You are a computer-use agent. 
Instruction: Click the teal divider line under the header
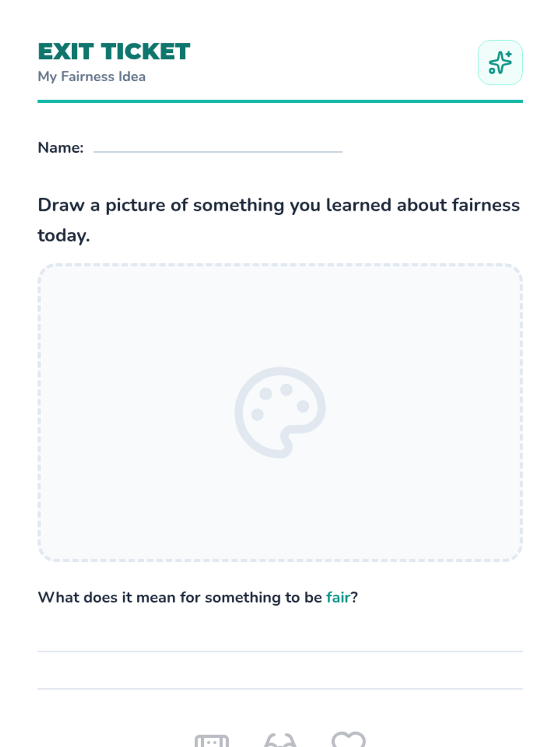pyautogui.click(x=280, y=101)
